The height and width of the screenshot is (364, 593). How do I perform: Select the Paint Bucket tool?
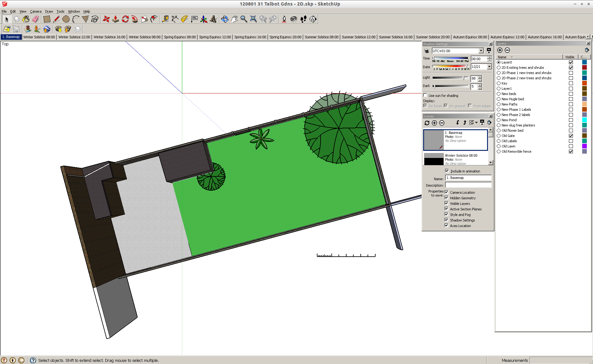coord(26,19)
